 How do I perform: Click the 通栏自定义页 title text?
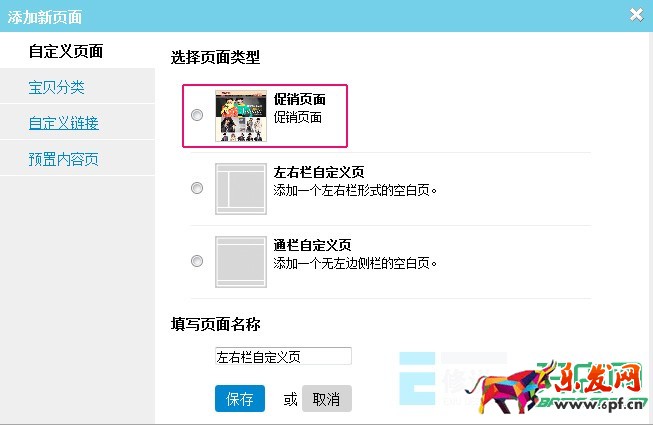312,245
